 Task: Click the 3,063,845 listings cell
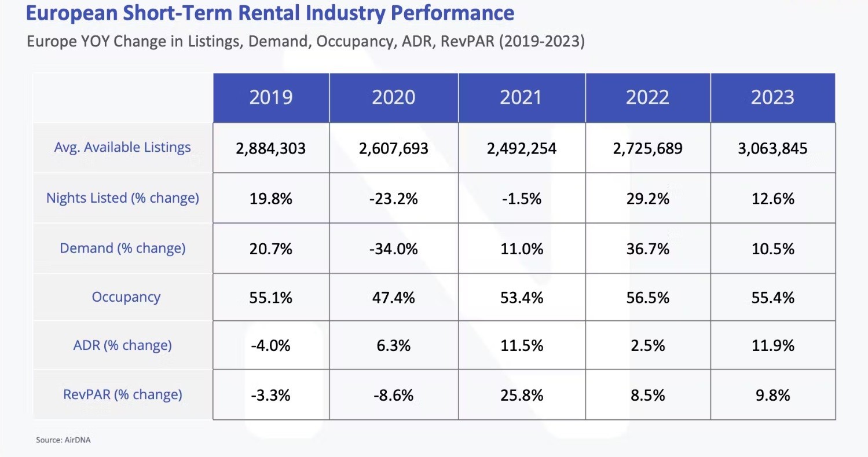click(772, 149)
